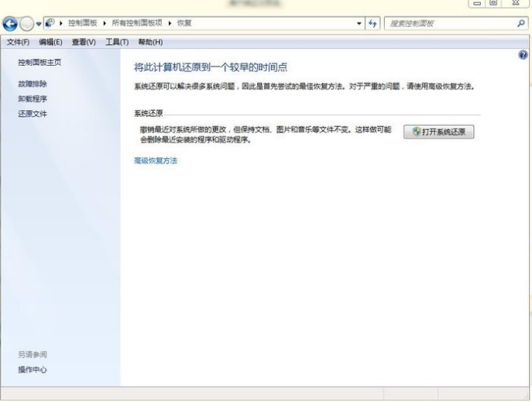Open the 编辑(E) menu
The width and height of the screenshot is (532, 402).
pos(50,42)
